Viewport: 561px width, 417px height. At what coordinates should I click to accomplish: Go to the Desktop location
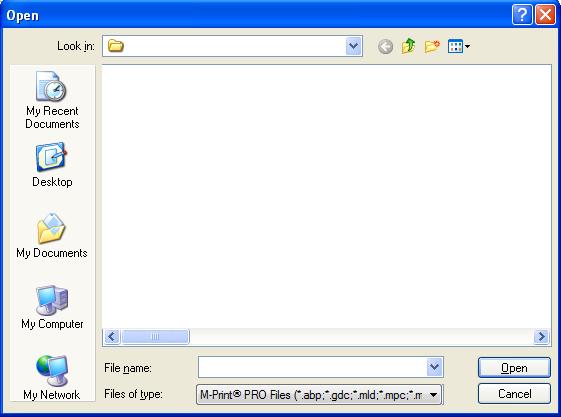52,165
